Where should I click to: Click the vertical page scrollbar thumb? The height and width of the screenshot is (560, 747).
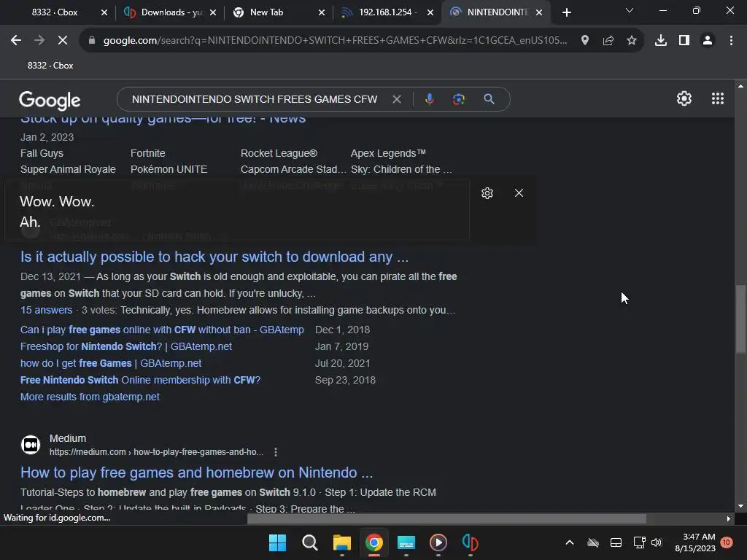[740, 319]
